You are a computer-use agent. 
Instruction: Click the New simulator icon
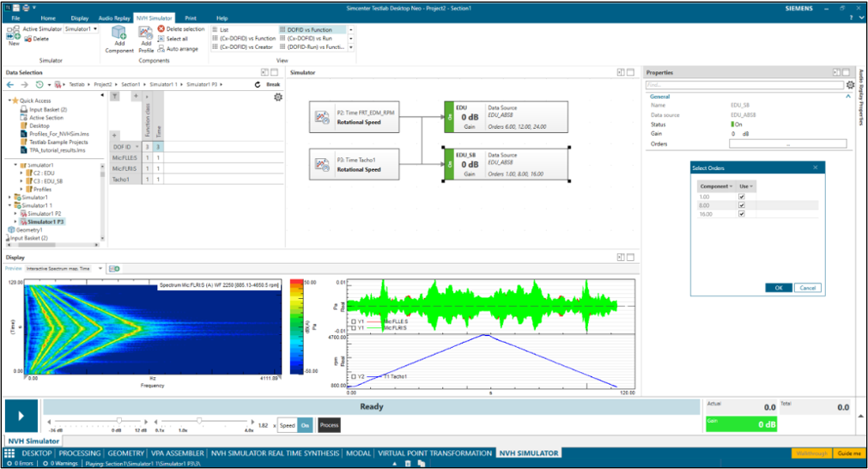[14, 33]
